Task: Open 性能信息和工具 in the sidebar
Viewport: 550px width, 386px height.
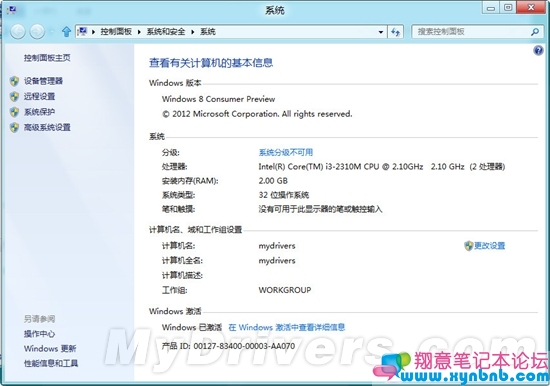Action: tap(51, 363)
